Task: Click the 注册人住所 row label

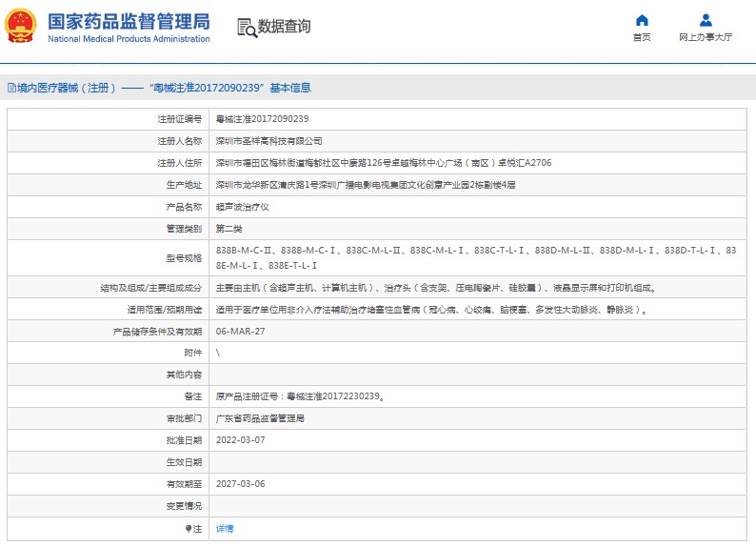Action: coord(179,163)
